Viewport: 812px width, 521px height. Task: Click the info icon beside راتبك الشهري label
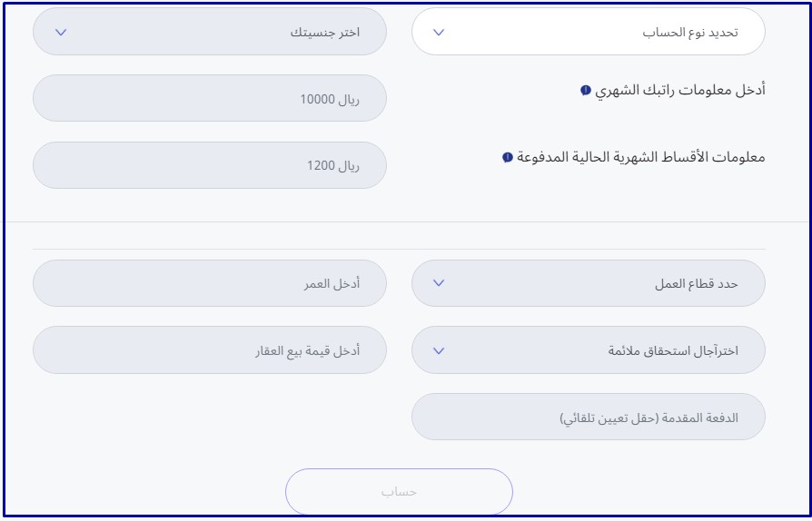[x=586, y=91]
